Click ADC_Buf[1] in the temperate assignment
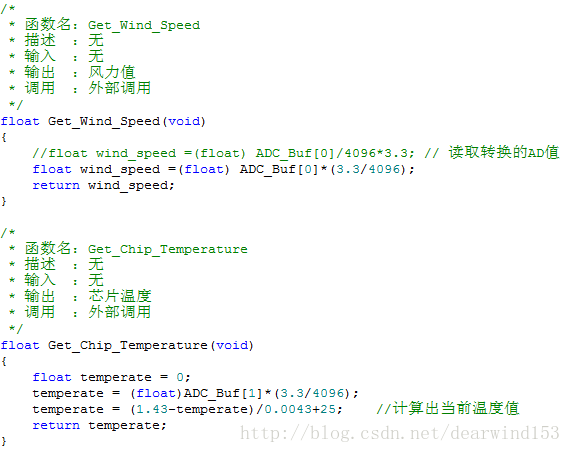The image size is (572, 453). 223,394
